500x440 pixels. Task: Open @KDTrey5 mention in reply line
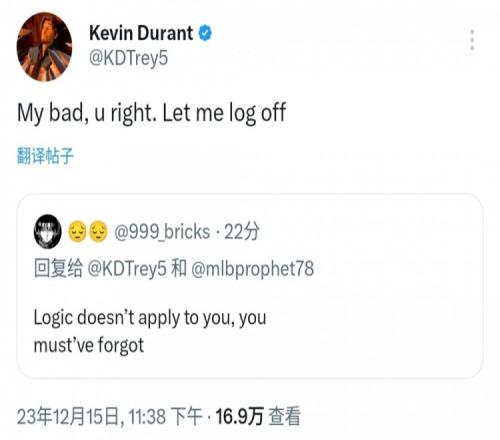(127, 269)
